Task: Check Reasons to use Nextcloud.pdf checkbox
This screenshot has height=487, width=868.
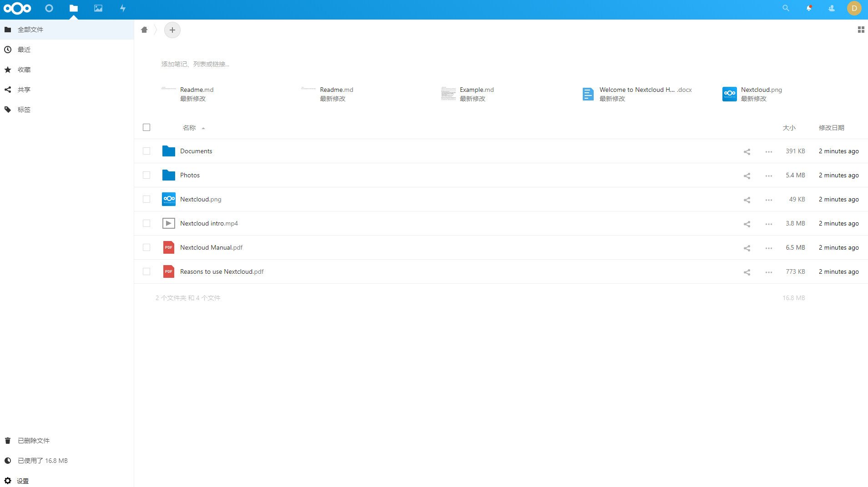Action: [x=146, y=271]
